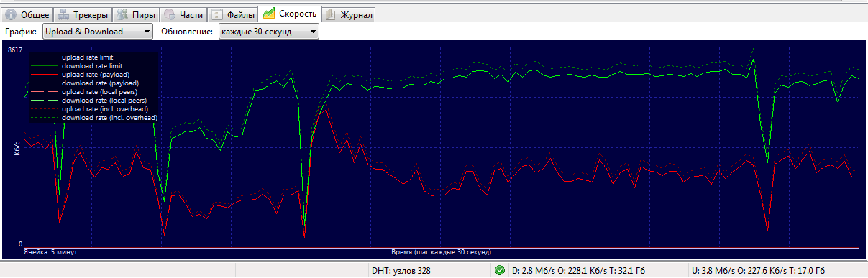This screenshot has width=868, height=278.
Task: Click legend entry upload rate limit
Action: tap(88, 57)
